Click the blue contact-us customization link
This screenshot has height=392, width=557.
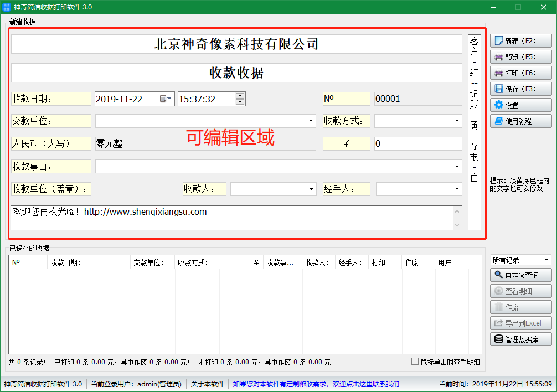click(x=316, y=384)
